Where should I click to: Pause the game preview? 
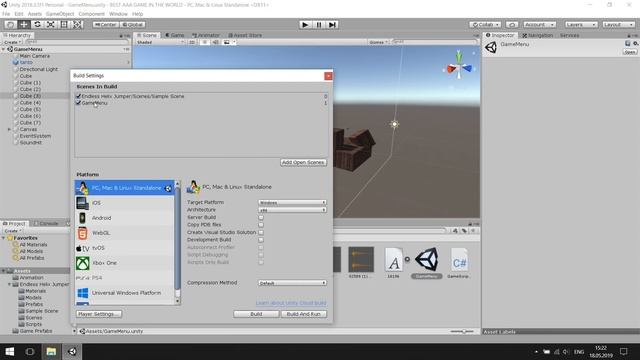tap(319, 24)
